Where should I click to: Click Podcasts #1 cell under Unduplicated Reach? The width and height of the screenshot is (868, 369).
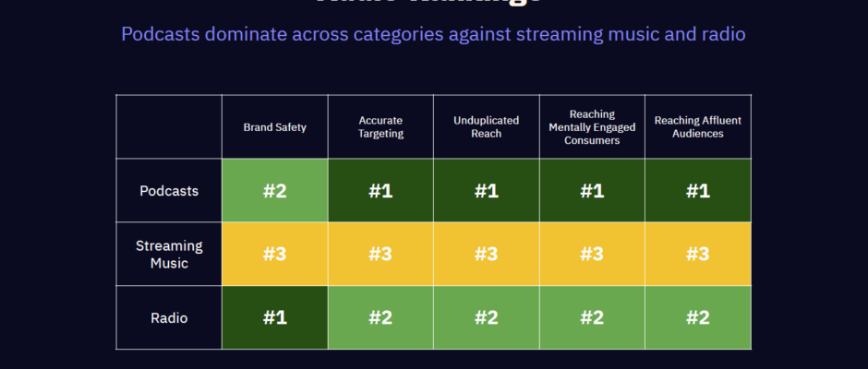(x=487, y=191)
